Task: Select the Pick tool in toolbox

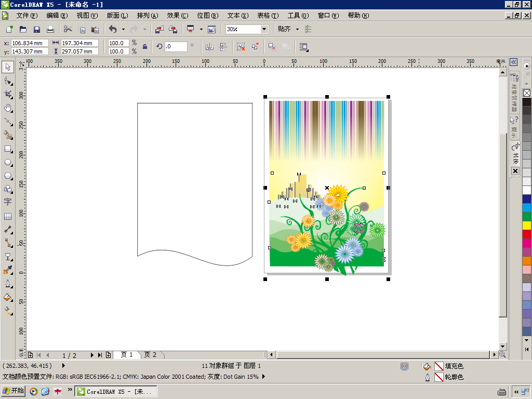Action: click(x=8, y=67)
